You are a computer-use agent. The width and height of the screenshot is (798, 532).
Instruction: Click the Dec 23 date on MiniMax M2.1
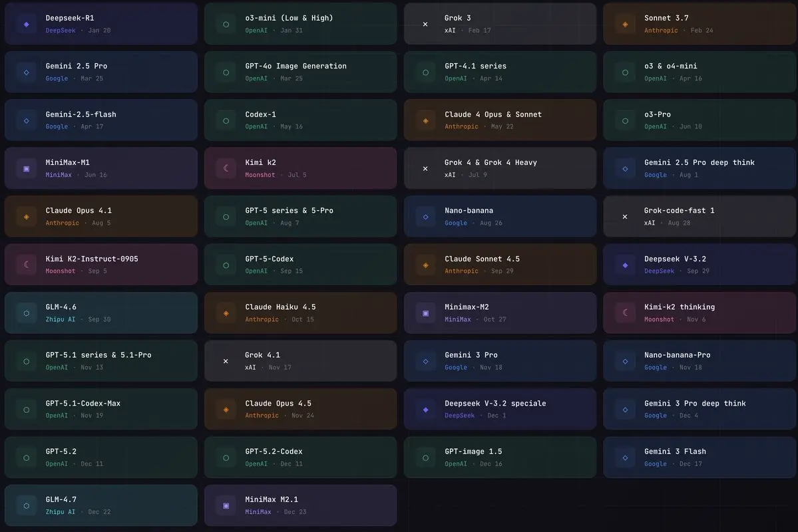[295, 512]
